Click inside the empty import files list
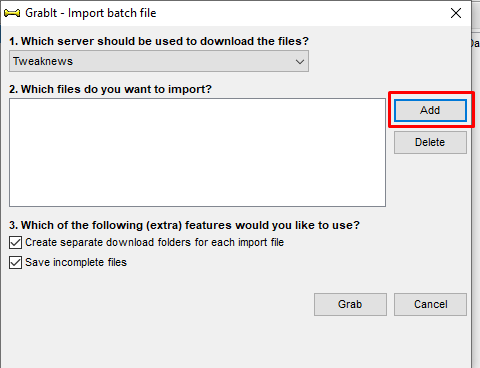 point(197,152)
